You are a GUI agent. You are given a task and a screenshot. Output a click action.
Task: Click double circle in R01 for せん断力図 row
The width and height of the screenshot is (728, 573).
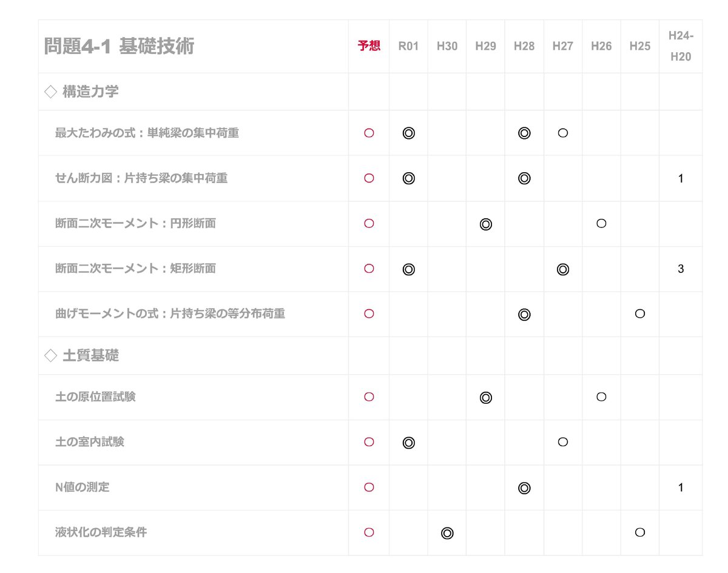(409, 178)
